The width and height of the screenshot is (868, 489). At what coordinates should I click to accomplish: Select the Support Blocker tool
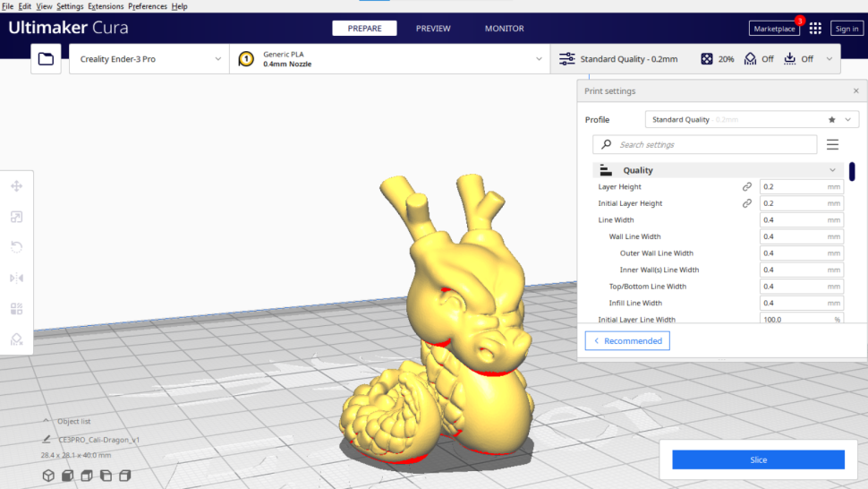(17, 339)
